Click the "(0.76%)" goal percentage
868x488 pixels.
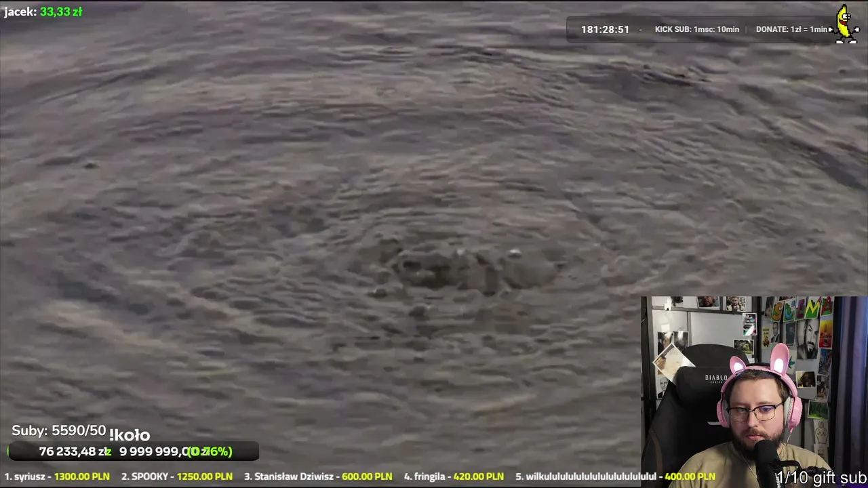(210, 451)
